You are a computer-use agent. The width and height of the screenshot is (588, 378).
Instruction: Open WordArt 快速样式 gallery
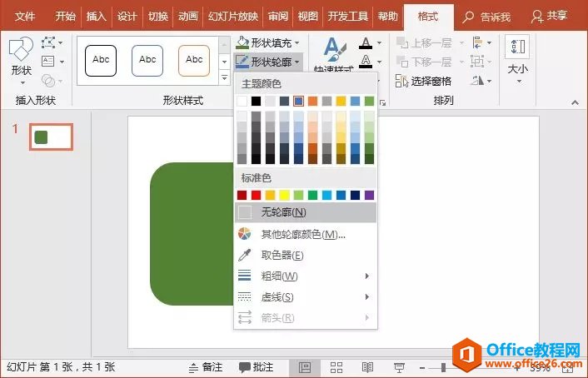334,54
